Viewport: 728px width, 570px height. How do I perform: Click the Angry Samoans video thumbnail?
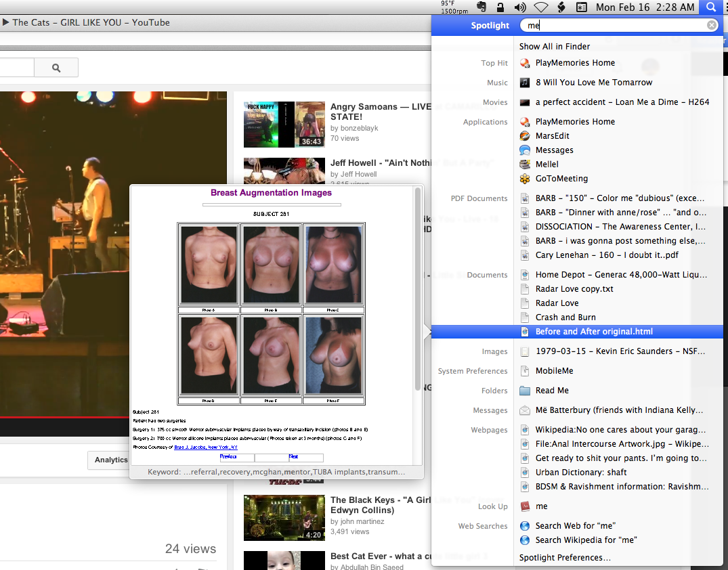pyautogui.click(x=284, y=125)
